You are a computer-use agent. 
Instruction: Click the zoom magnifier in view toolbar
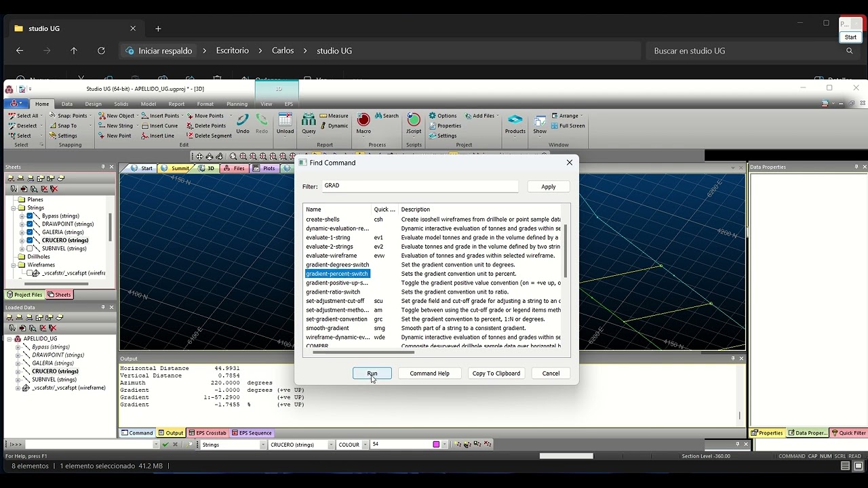pyautogui.click(x=233, y=157)
